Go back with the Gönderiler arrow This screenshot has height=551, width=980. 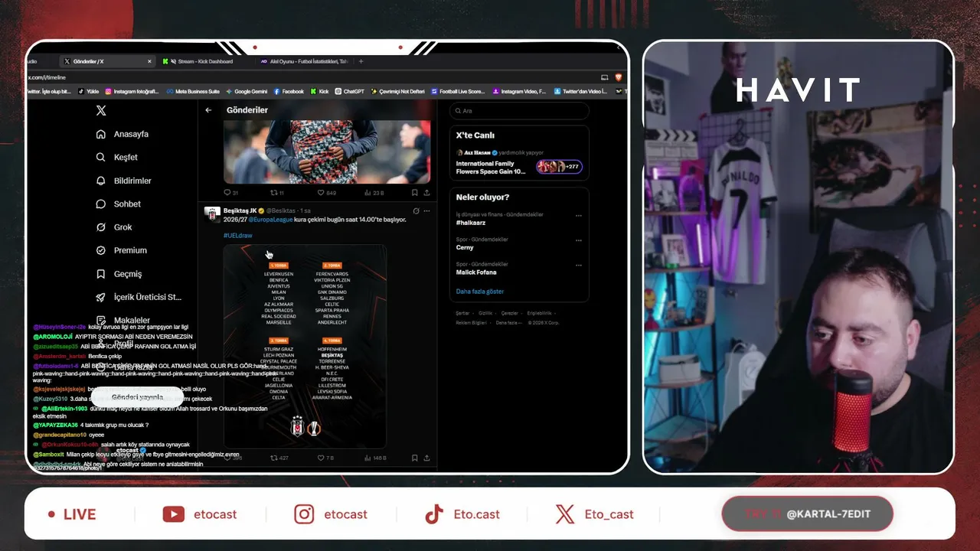pyautogui.click(x=208, y=110)
